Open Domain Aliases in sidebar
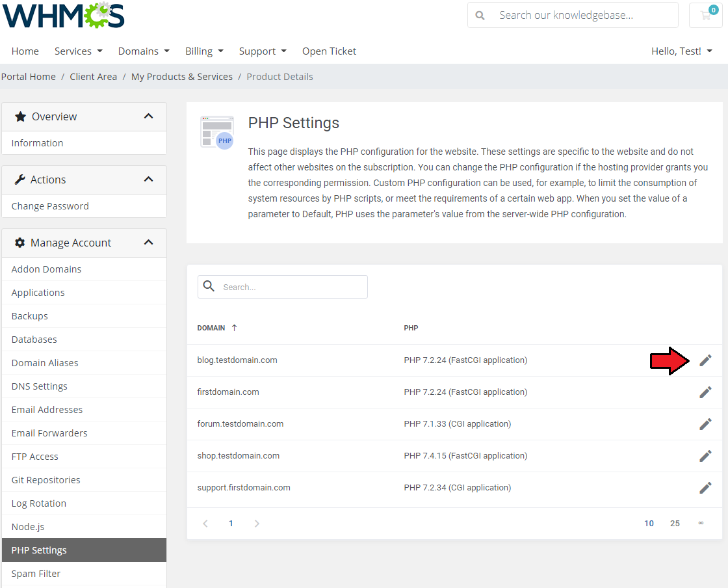728x588 pixels. point(84,363)
